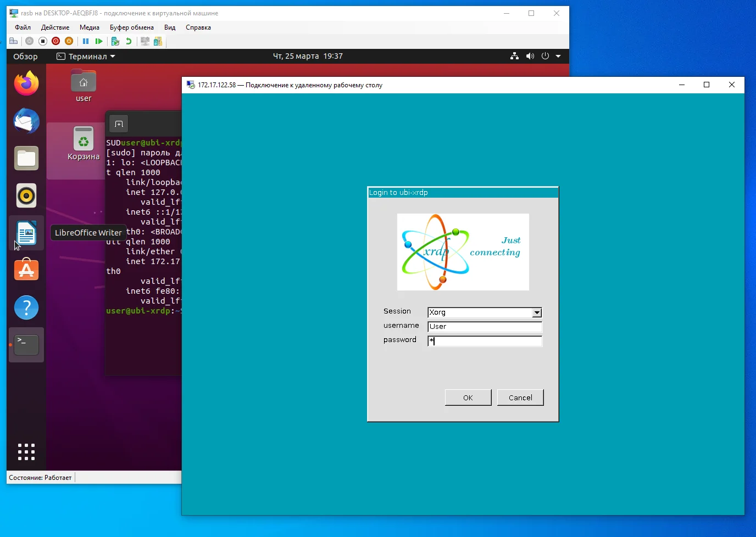Open Firefox from the Ubuntu dock
756x537 pixels.
click(x=26, y=83)
